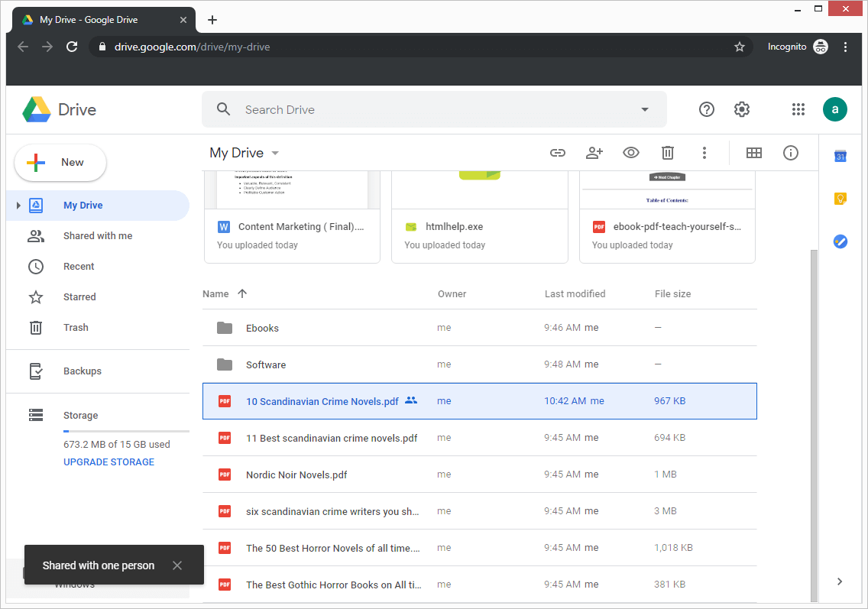The height and width of the screenshot is (609, 868).
Task: Dismiss the 'Shared with one person' toast
Action: (x=177, y=565)
